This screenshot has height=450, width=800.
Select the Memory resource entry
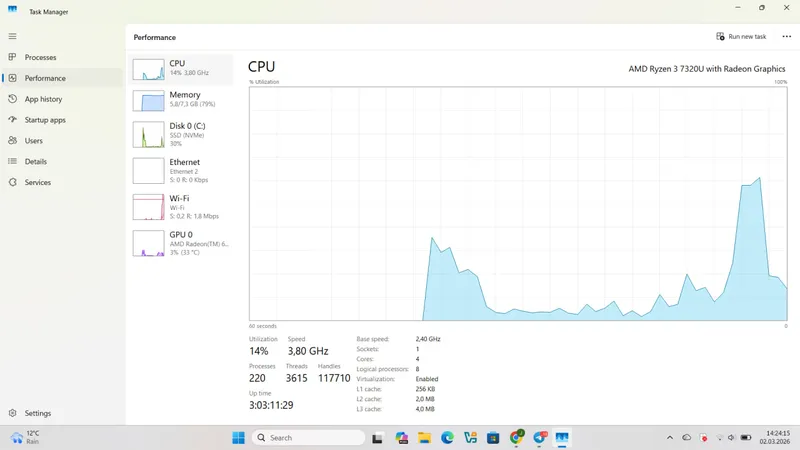(181, 101)
